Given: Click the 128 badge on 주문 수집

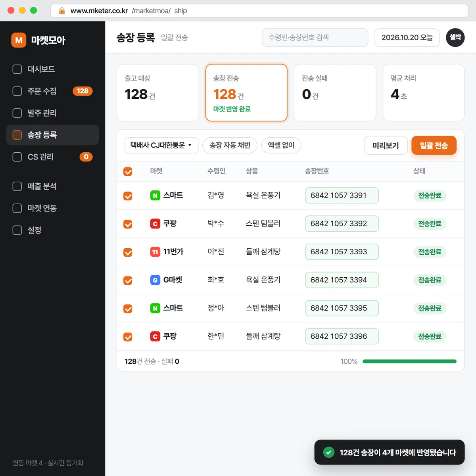Looking at the screenshot, I should (x=83, y=91).
